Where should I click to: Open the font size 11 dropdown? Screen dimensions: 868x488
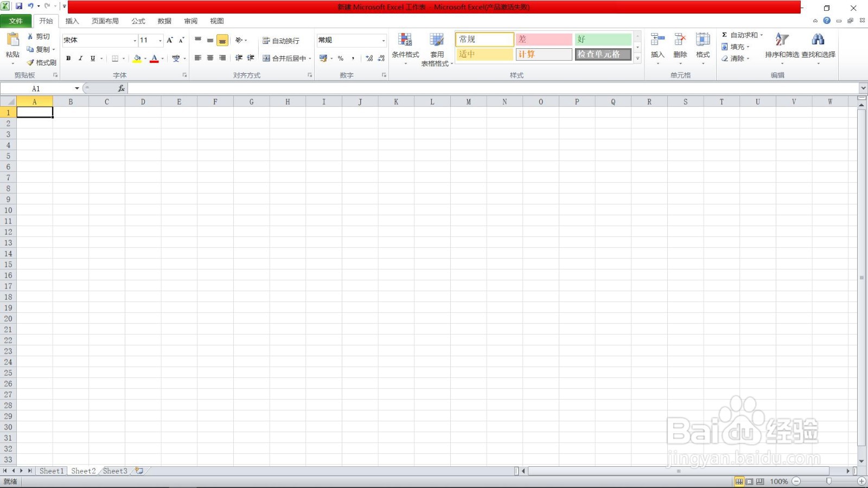click(160, 41)
